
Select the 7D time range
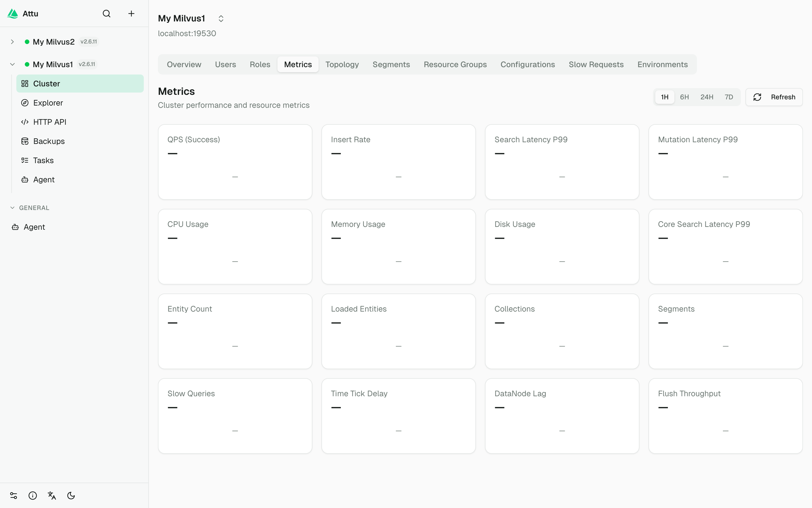click(729, 97)
